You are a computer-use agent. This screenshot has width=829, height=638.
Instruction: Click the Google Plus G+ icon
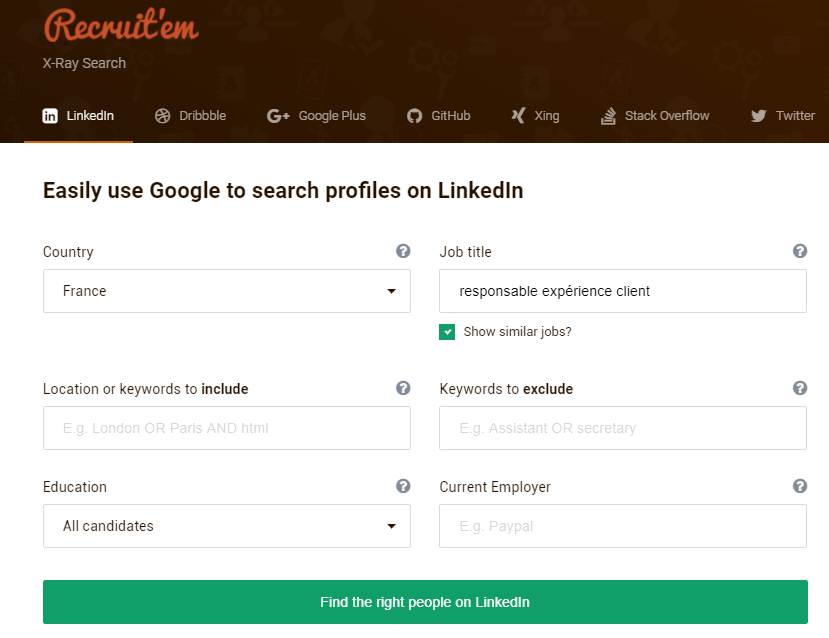click(278, 116)
